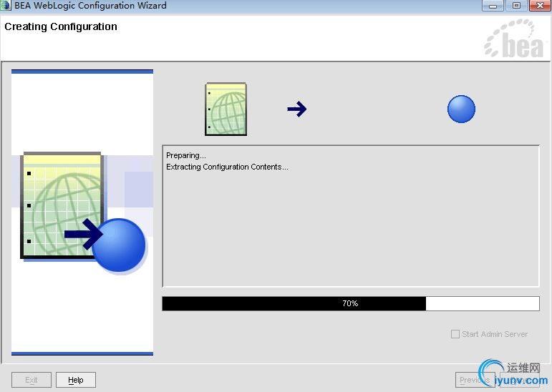Click 'Extracting Configuration Contents...' log line
The width and height of the screenshot is (552, 392).
coord(227,167)
